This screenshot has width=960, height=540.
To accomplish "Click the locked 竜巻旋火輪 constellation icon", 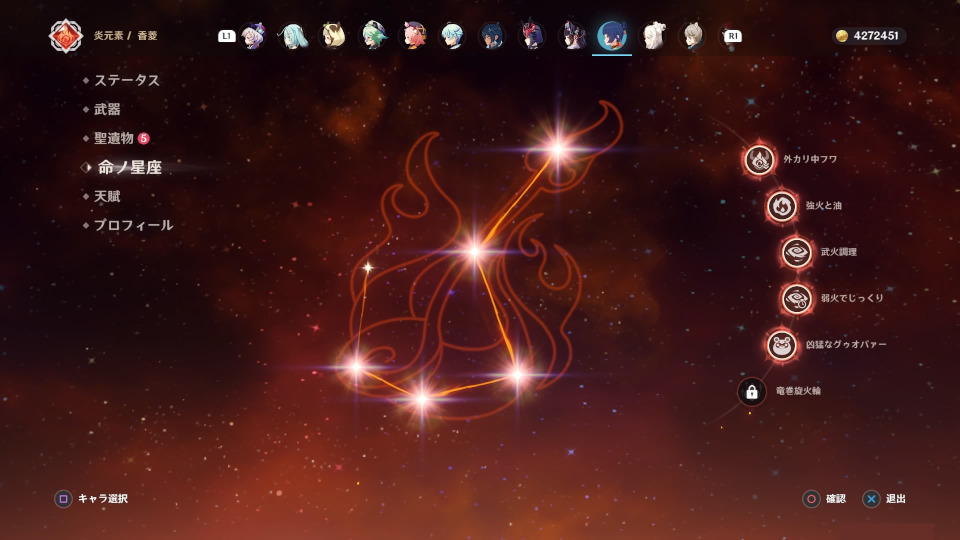I will (752, 391).
